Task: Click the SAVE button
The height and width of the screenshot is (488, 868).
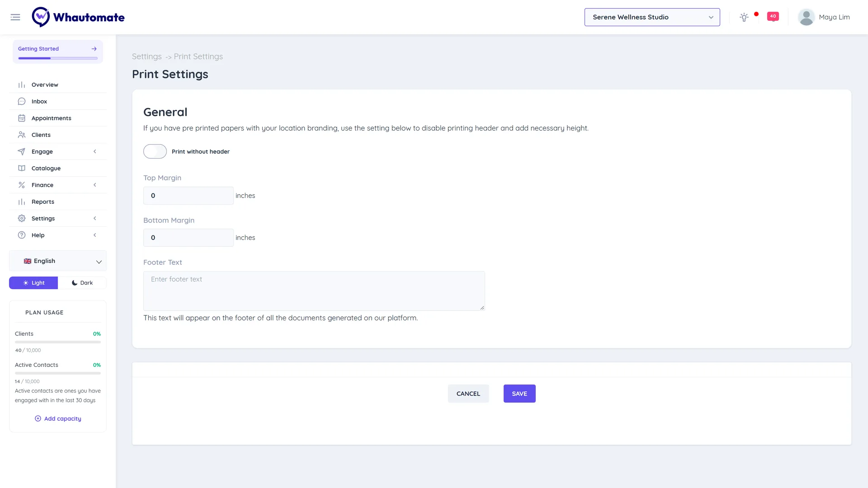Action: pos(519,394)
